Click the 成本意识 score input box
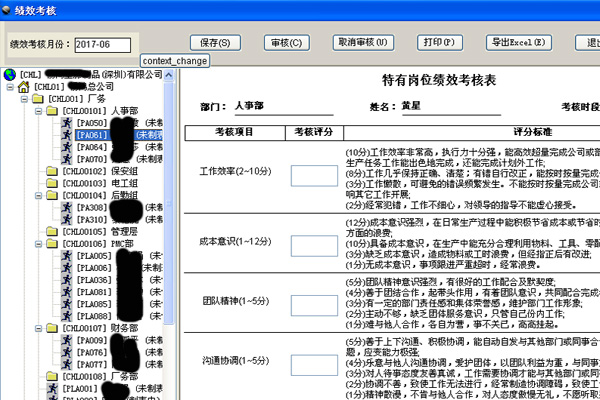This screenshot has width=600, height=400. tap(314, 246)
